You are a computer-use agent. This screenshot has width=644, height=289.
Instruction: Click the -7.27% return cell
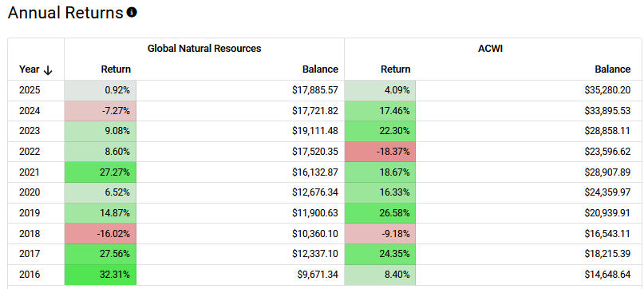point(101,111)
